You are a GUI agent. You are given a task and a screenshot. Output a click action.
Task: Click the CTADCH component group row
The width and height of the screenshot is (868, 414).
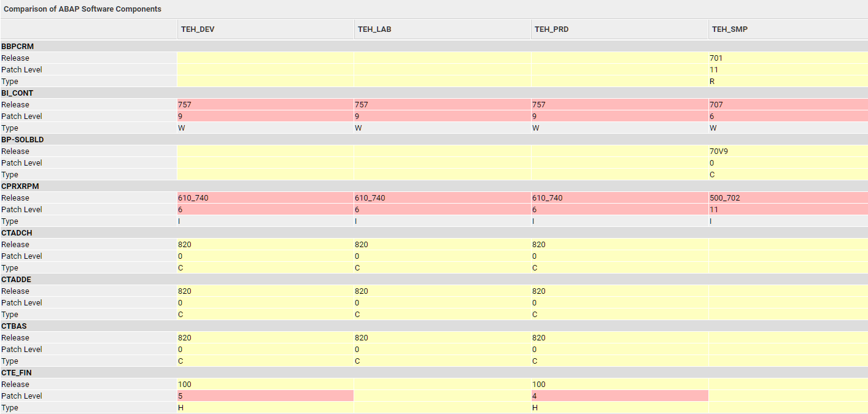point(17,233)
